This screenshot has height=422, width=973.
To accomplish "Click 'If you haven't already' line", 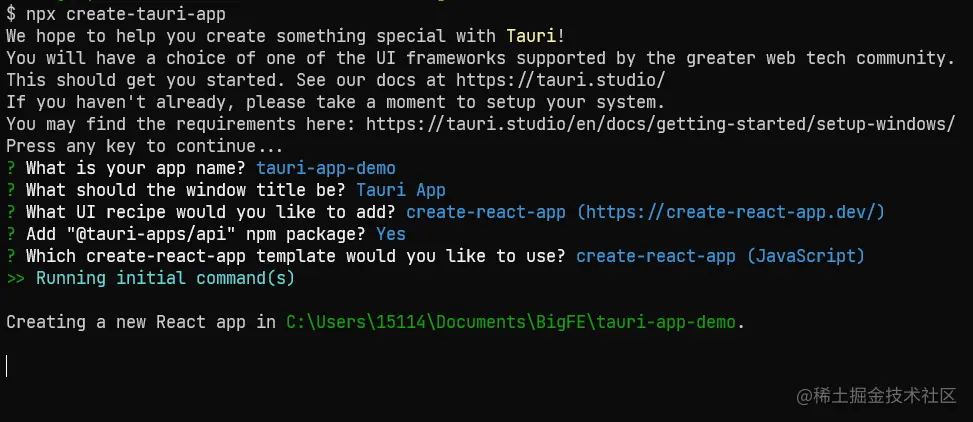I will click(x=336, y=102).
